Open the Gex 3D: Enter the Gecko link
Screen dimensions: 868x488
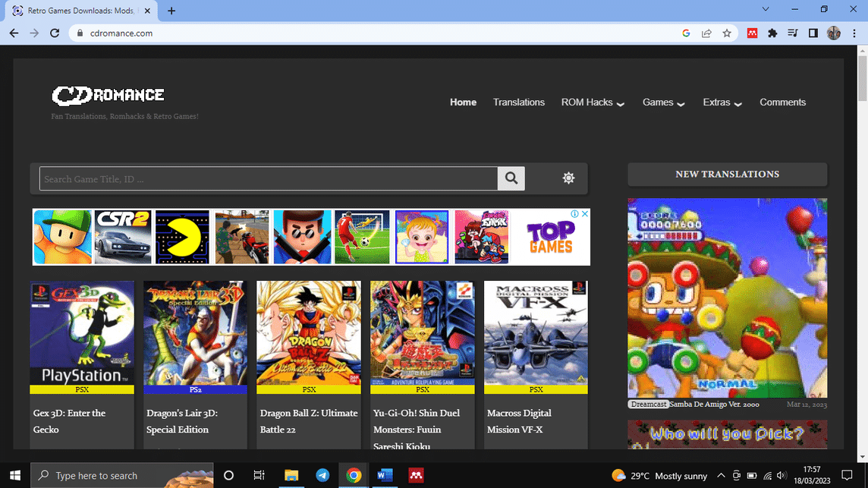point(69,421)
